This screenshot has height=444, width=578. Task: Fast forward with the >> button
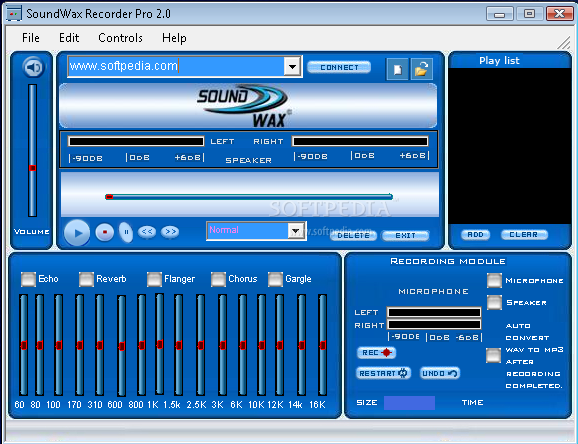[170, 232]
